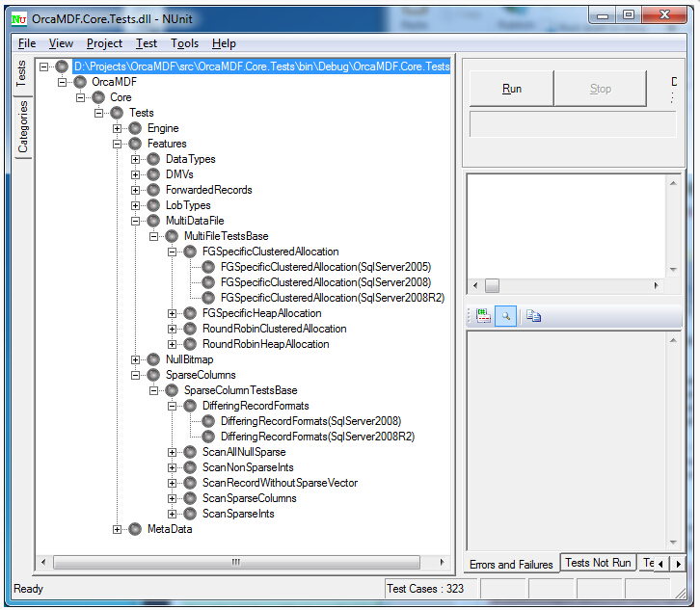Click the status circle next to DMVs
This screenshot has height=610, width=700.
[x=153, y=174]
